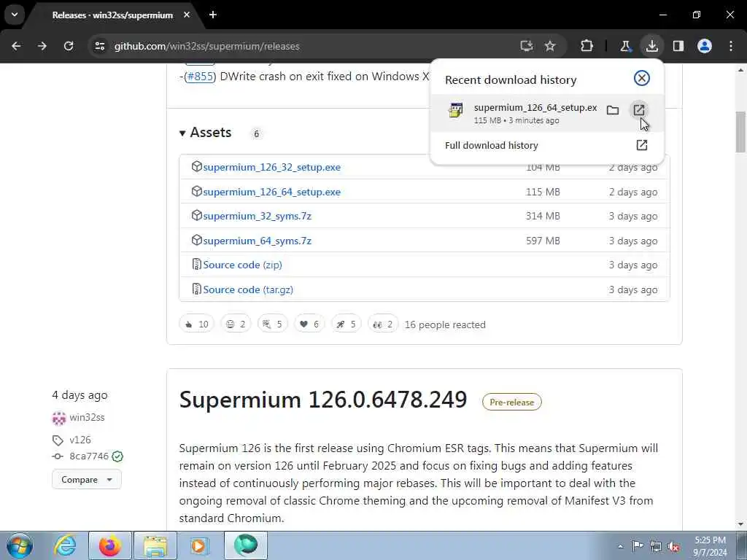Screen dimensions: 747x560
Task: Click the scrollbar down arrow
Action: tap(741, 524)
